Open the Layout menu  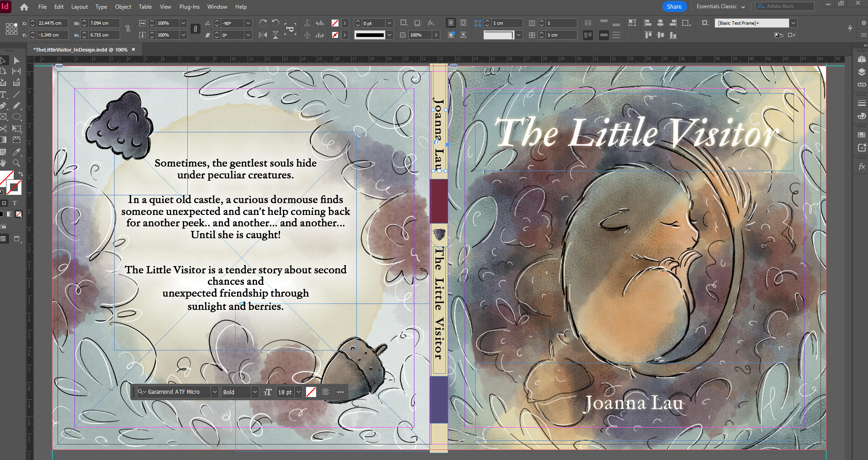(x=79, y=7)
